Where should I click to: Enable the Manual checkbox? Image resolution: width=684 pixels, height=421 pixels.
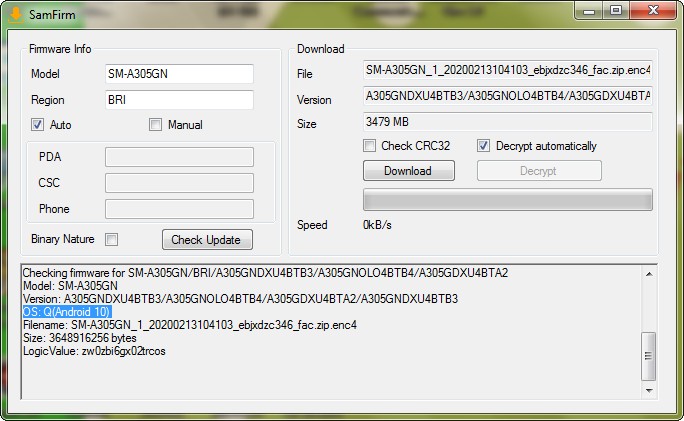(155, 125)
